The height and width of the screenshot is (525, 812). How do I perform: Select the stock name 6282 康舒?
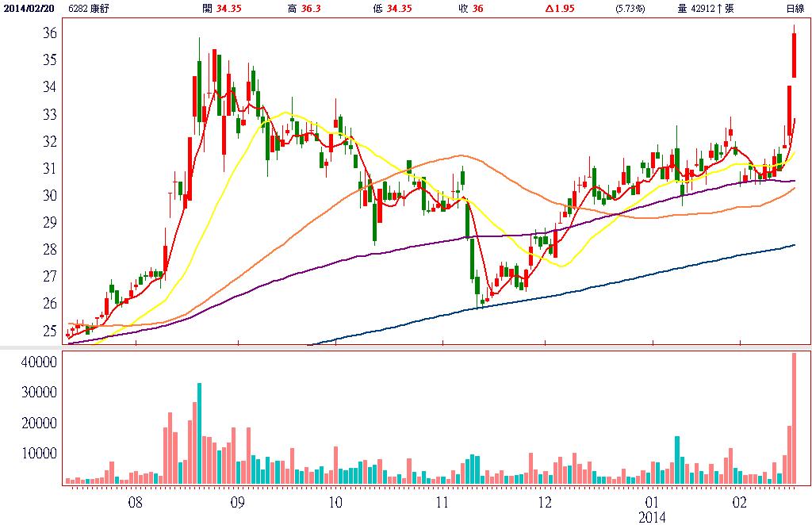click(91, 9)
